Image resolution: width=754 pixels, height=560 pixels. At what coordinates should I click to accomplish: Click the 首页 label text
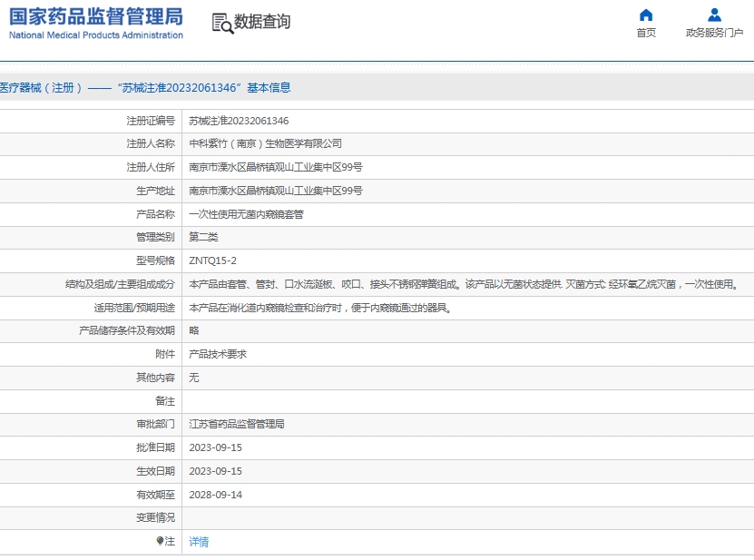(x=646, y=33)
